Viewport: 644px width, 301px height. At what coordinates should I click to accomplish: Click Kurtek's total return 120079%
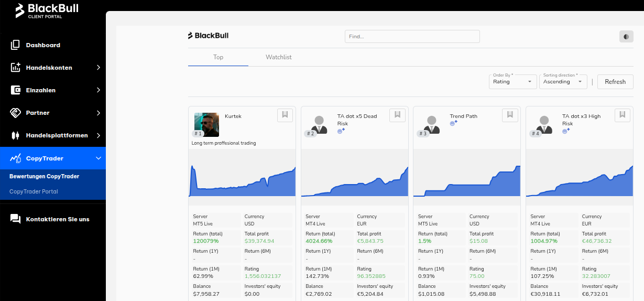click(x=205, y=241)
